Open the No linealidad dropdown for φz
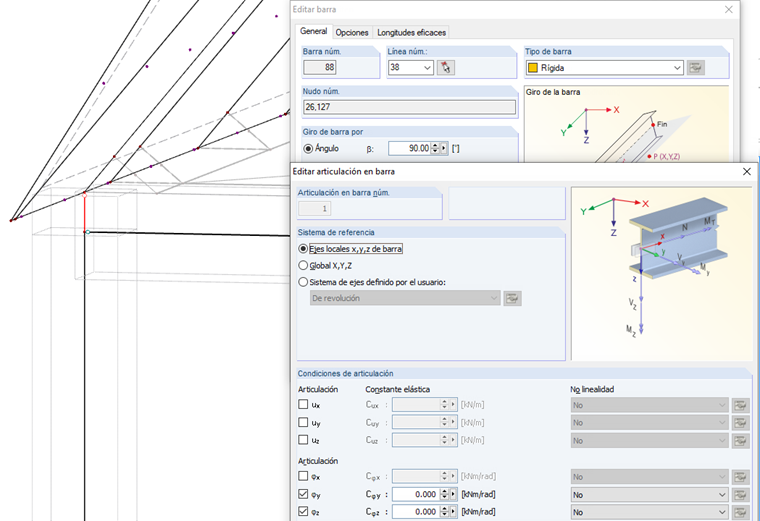The image size is (760, 521). [649, 512]
